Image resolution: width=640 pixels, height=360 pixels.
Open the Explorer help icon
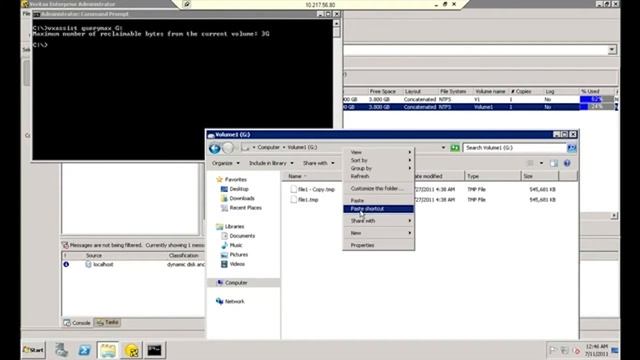click(x=567, y=163)
